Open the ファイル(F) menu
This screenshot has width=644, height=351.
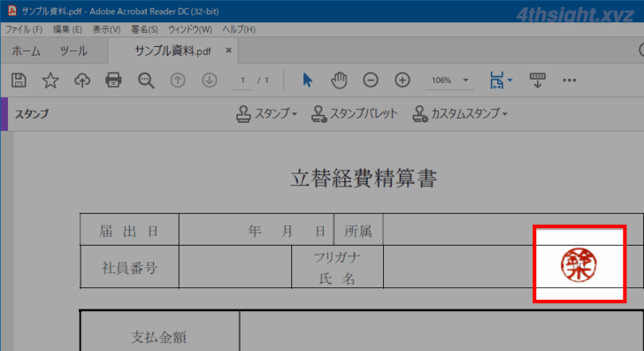point(24,29)
